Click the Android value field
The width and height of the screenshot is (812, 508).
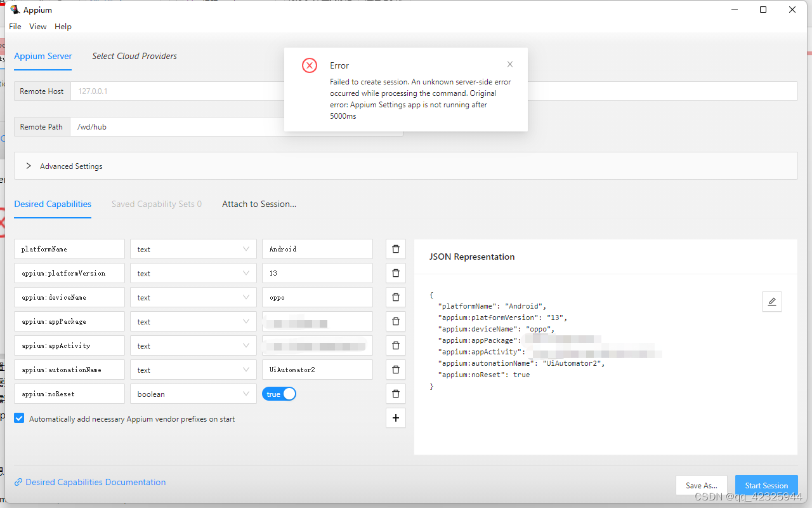[317, 249]
